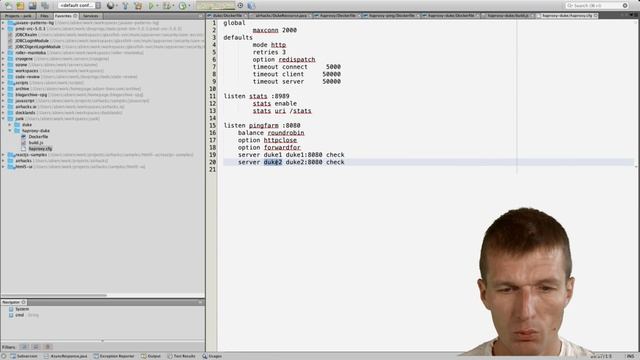Click the Save All toolbar icon
Viewport: 640px width, 360px height.
tap(45, 6)
